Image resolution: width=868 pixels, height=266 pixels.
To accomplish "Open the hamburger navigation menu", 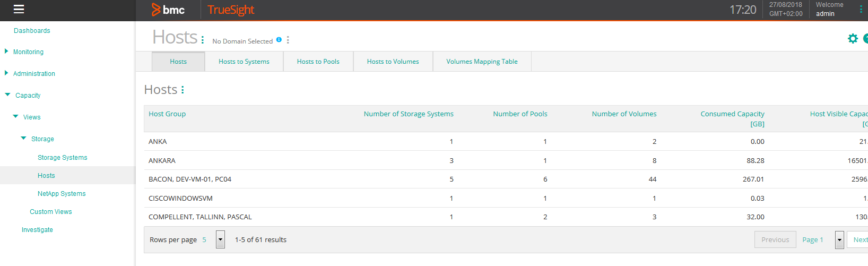I will [x=19, y=9].
